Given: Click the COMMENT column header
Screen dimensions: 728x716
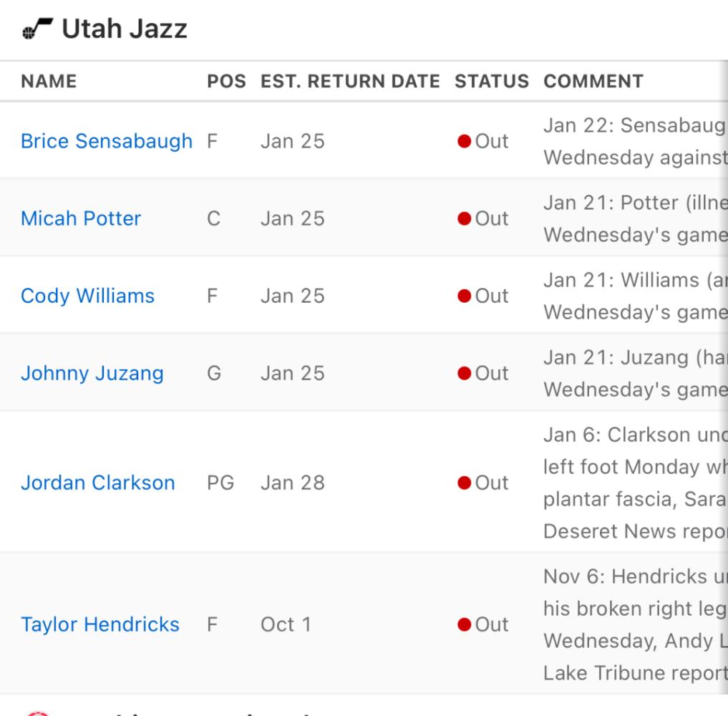Looking at the screenshot, I should (593, 81).
